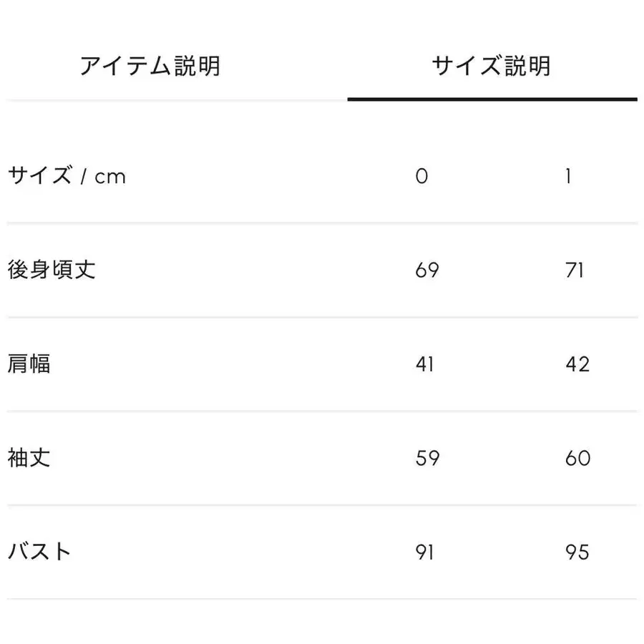
Task: Click the バスト value 95
Action: click(x=575, y=552)
